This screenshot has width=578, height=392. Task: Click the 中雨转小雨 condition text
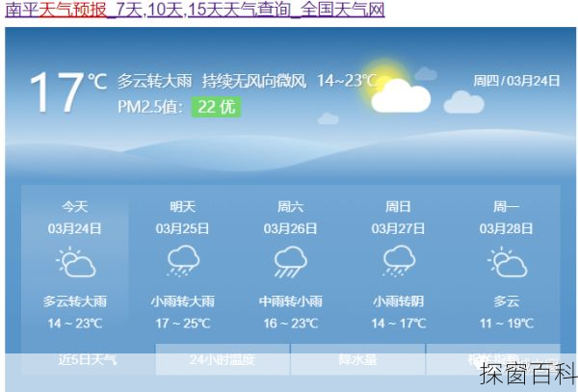click(291, 301)
